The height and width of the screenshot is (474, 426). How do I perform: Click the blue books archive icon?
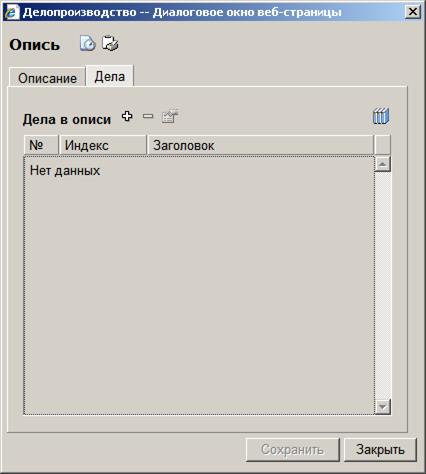(381, 116)
